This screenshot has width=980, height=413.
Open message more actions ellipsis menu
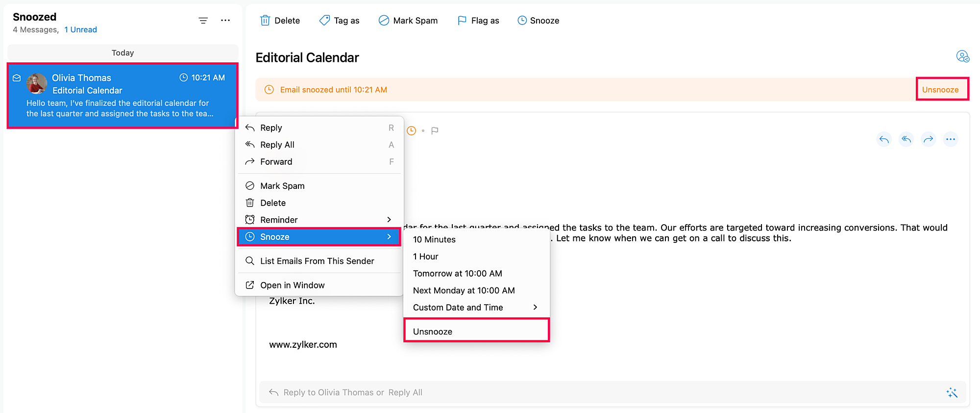[x=951, y=139]
